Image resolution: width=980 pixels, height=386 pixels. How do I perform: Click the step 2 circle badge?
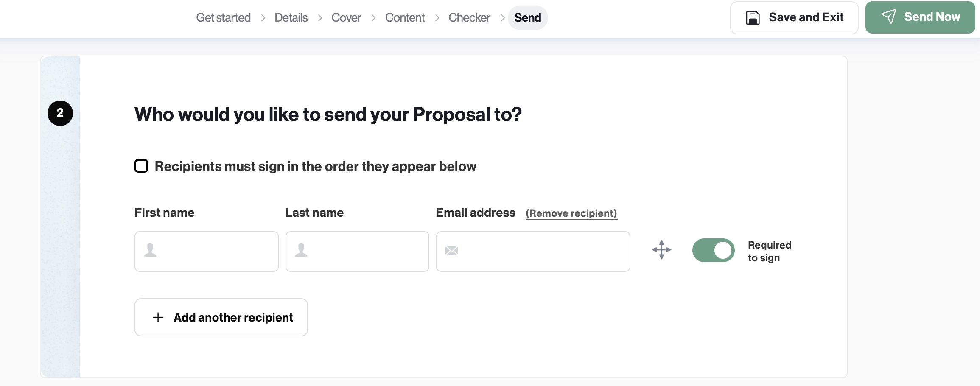tap(60, 113)
